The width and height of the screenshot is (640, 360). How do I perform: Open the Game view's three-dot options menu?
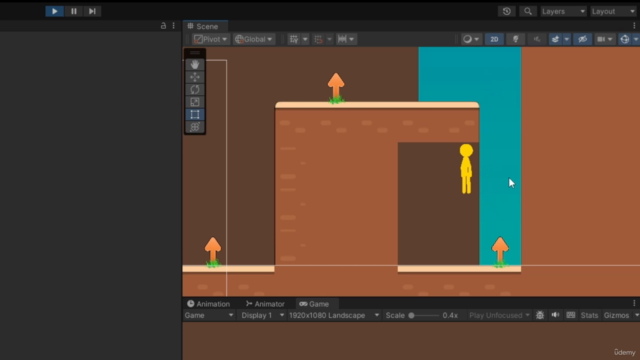634,303
